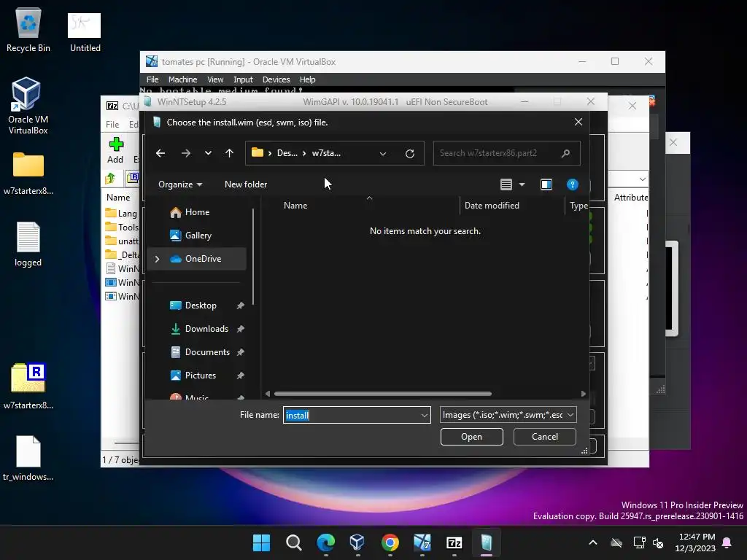Open tr_windows desktop file
The image size is (747, 560).
28,459
